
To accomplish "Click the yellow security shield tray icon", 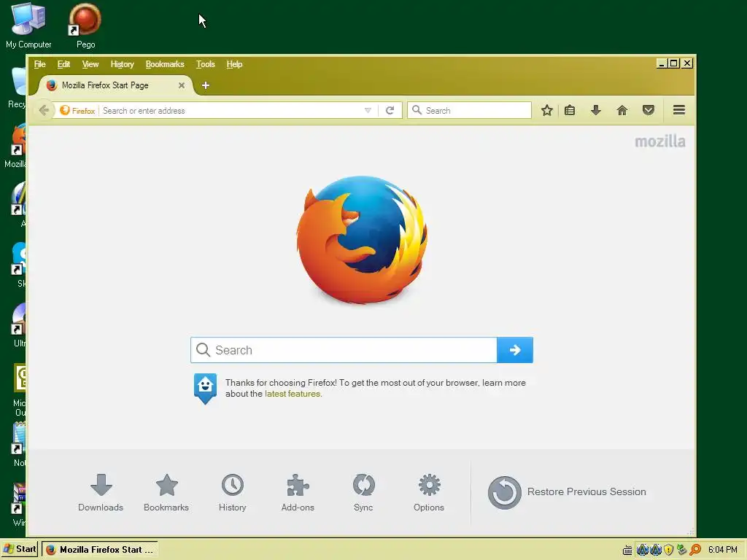I will 669,550.
